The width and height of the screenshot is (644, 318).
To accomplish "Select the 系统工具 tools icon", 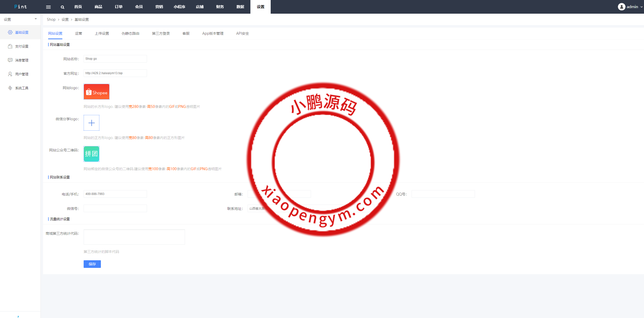I will [x=10, y=88].
